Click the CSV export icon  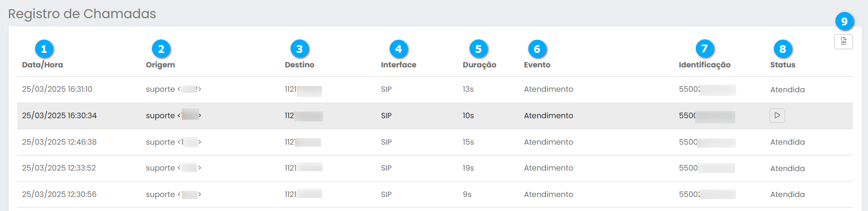pyautogui.click(x=844, y=41)
